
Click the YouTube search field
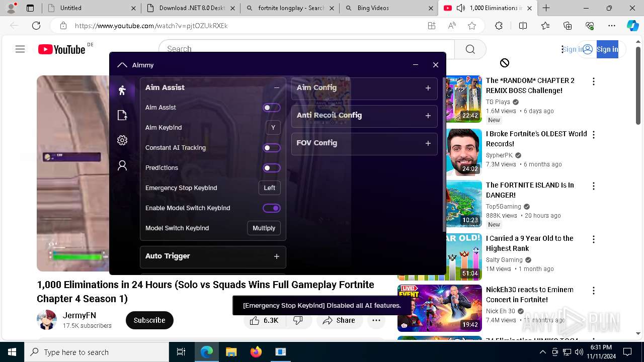[x=307, y=49]
